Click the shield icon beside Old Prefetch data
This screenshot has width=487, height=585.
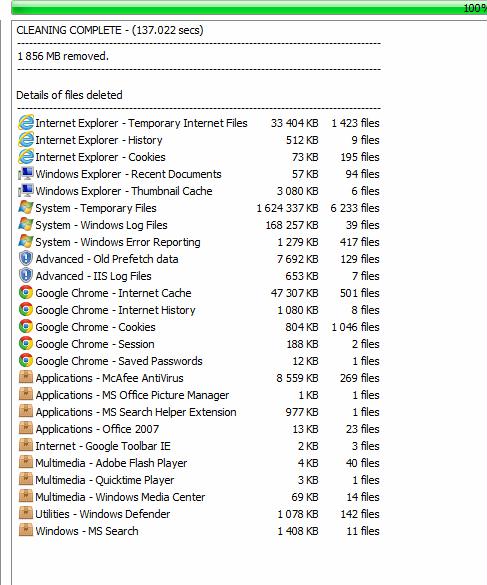point(26,259)
